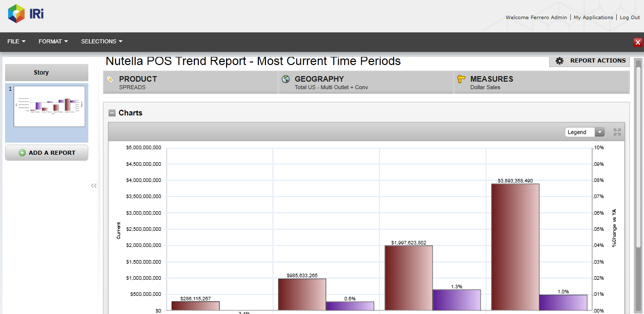
Task: Select the story report thumbnail 1
Action: 49,106
